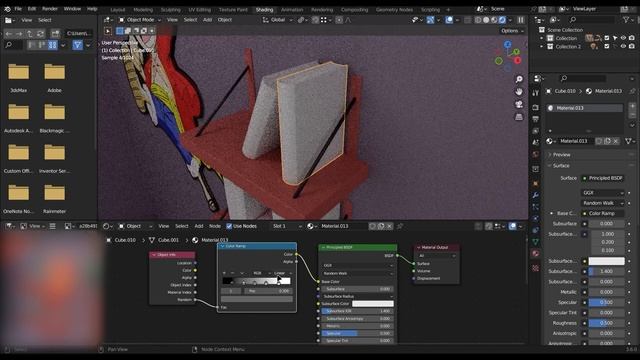
Task: Toggle the viewport gizmo icon
Action: [430, 20]
